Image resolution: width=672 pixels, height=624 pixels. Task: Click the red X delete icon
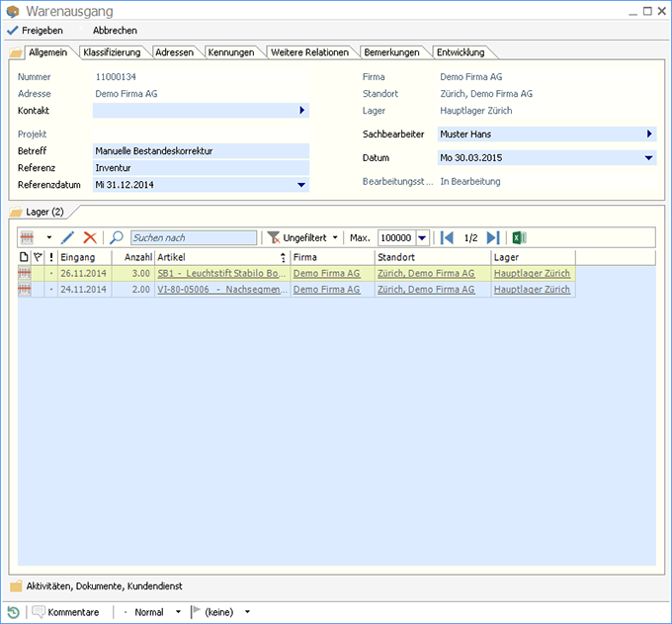coord(90,238)
